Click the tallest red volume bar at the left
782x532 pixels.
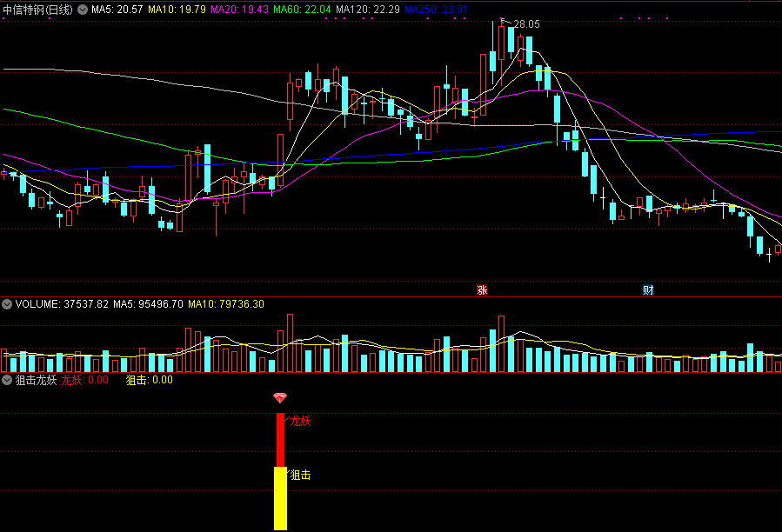coord(290,343)
